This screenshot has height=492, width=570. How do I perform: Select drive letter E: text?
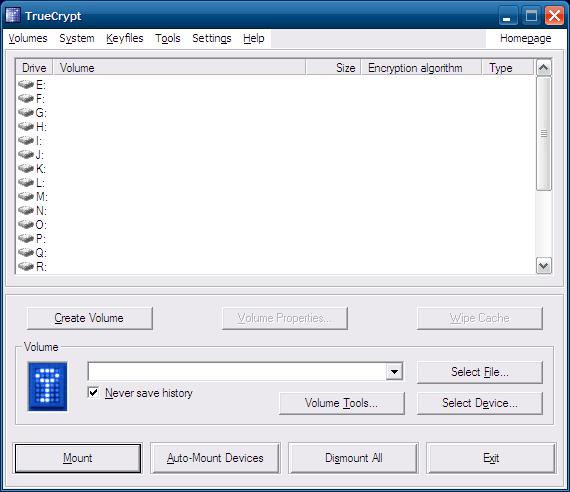41,85
